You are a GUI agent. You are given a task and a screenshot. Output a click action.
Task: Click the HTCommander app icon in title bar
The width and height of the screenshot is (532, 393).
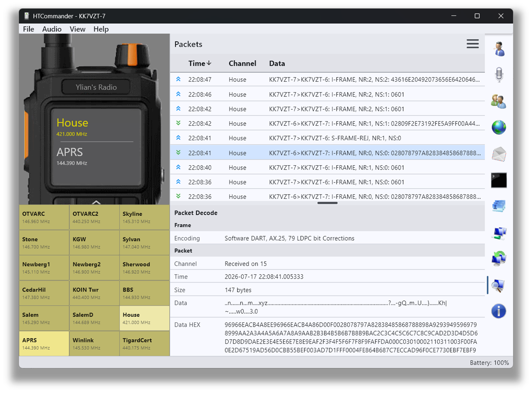coord(27,16)
